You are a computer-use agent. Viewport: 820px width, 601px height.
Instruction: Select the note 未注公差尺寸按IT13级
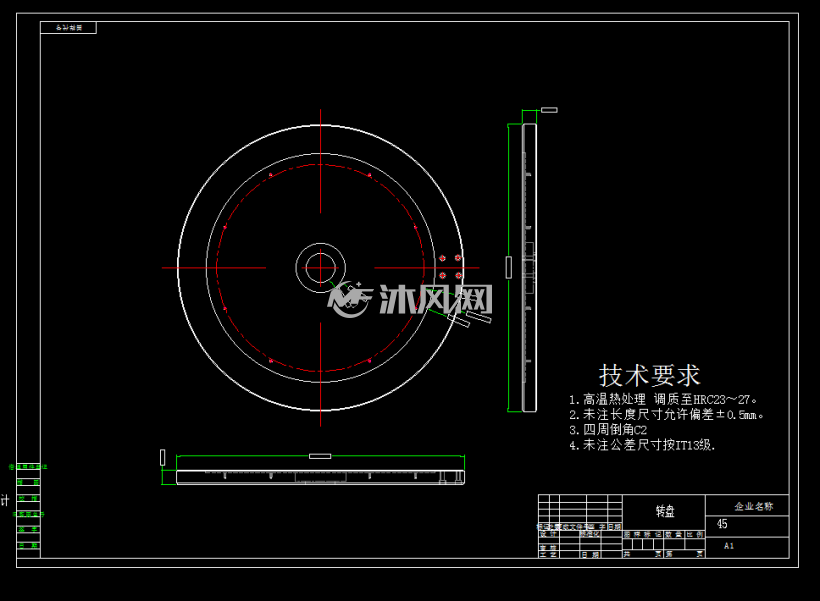[642, 445]
